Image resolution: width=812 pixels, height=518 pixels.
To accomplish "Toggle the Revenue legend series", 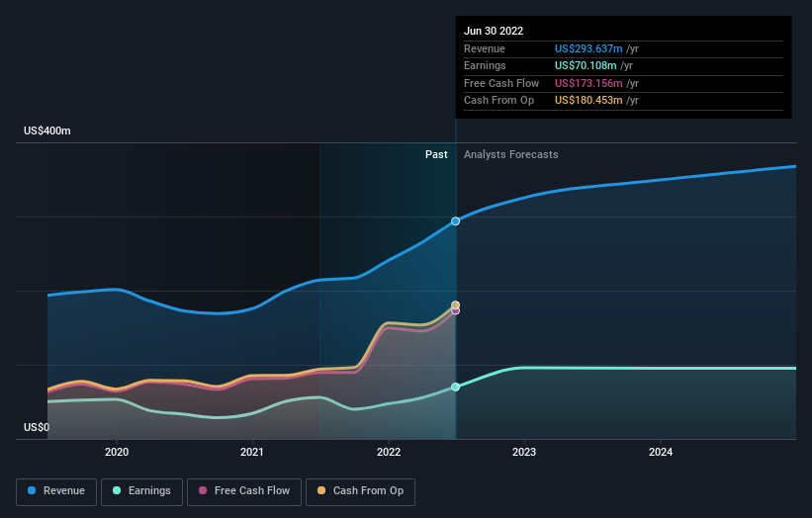I will [x=56, y=491].
